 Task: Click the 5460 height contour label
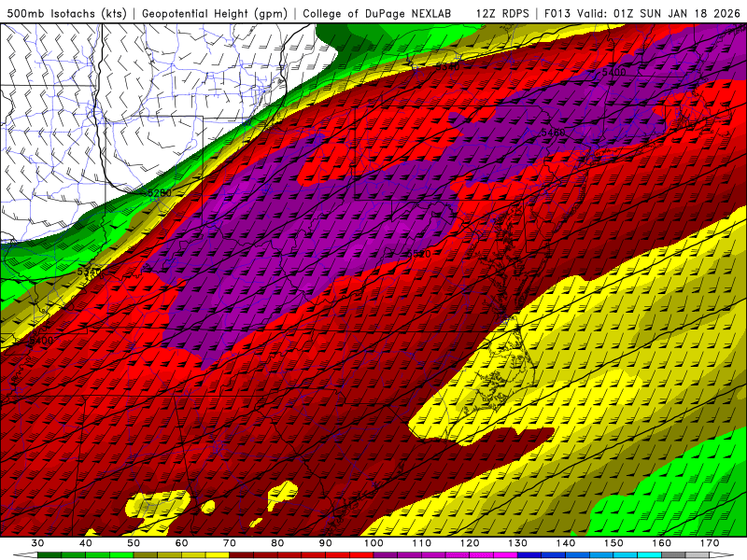pos(553,132)
